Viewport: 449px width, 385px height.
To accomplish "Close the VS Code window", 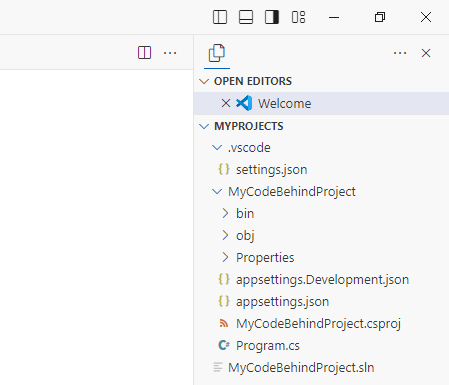I will tap(426, 17).
